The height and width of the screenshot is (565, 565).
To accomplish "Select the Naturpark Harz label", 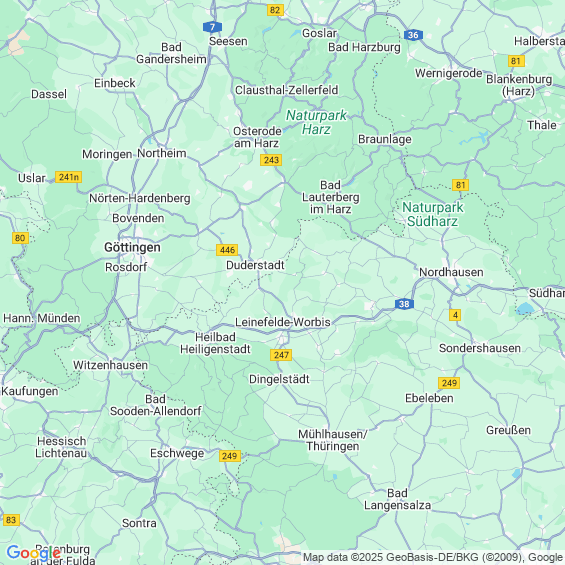I will (x=316, y=122).
